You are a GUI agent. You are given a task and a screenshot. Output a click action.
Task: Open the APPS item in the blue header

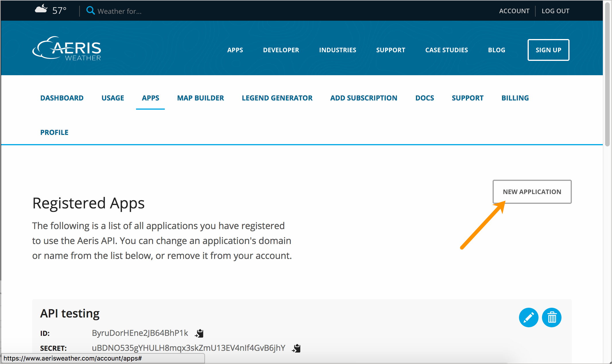tap(235, 50)
